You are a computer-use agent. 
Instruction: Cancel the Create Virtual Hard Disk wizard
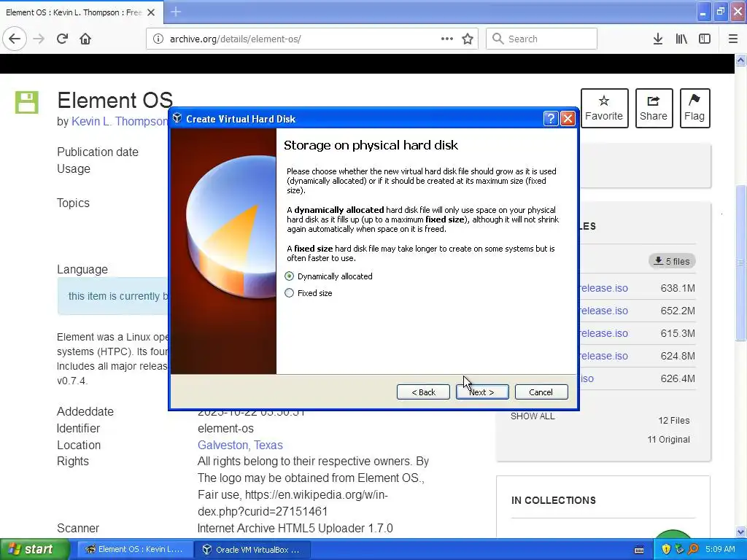point(541,392)
